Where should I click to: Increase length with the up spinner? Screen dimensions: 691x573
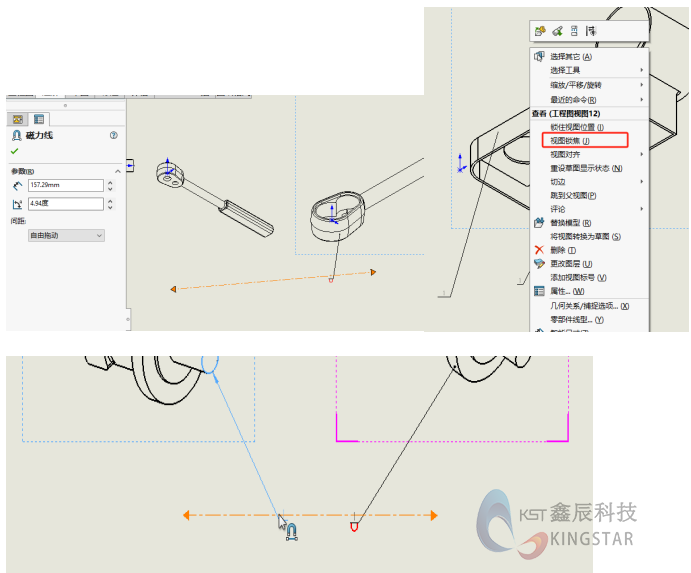click(110, 182)
